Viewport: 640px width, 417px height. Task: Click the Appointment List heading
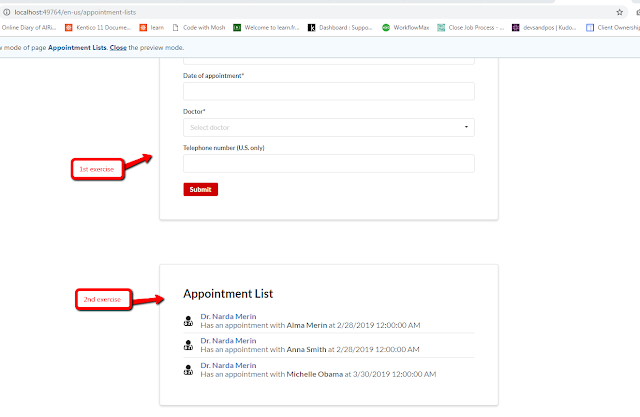(x=228, y=294)
